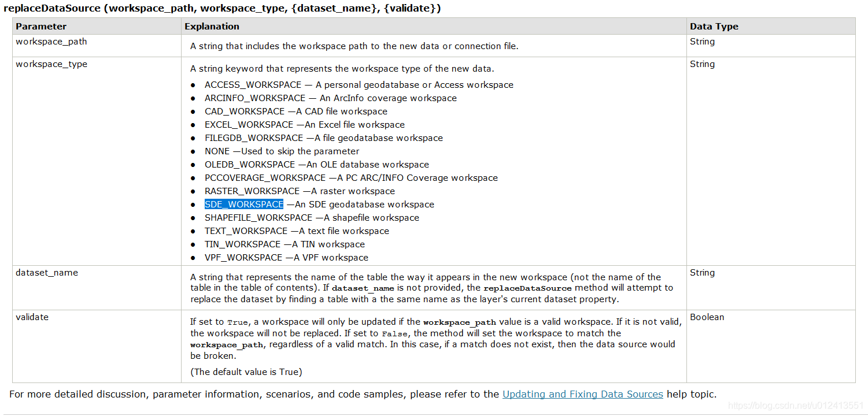868x416 pixels.
Task: Click the String type in workspace_type row
Action: coord(702,64)
